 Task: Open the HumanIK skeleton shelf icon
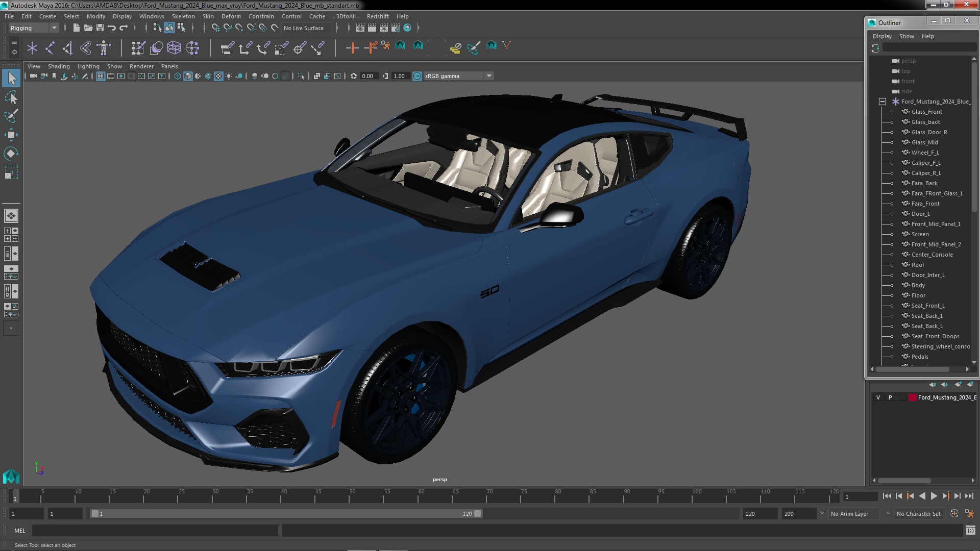104,48
